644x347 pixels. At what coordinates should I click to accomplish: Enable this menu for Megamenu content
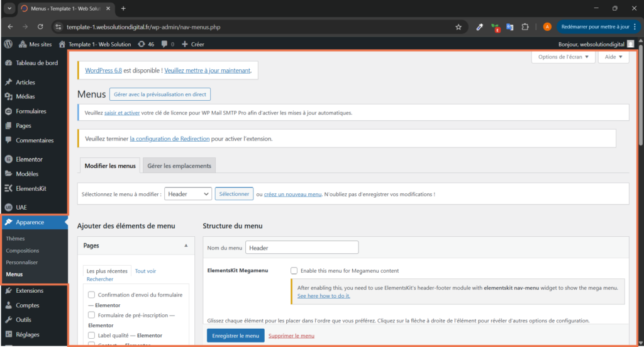[x=294, y=271]
